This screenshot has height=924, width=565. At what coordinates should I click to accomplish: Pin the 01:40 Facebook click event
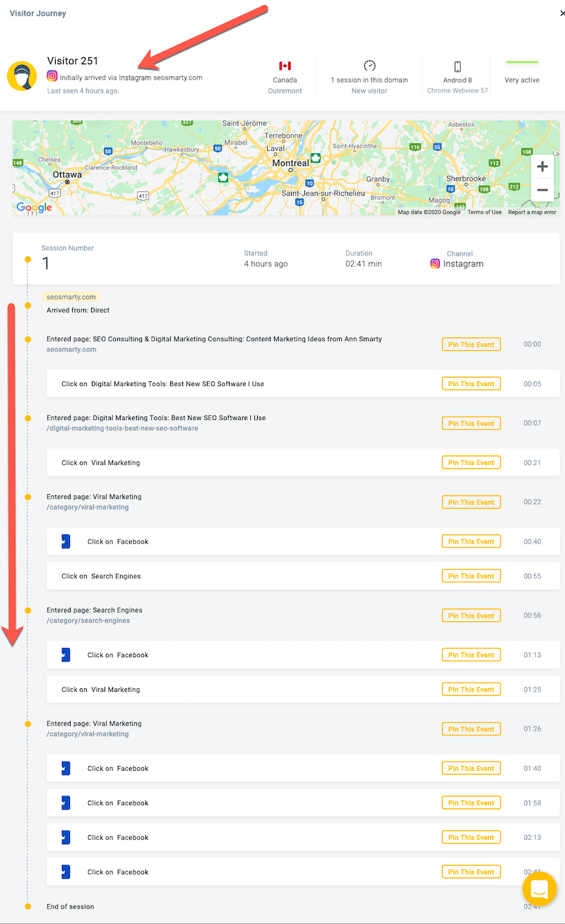click(471, 768)
